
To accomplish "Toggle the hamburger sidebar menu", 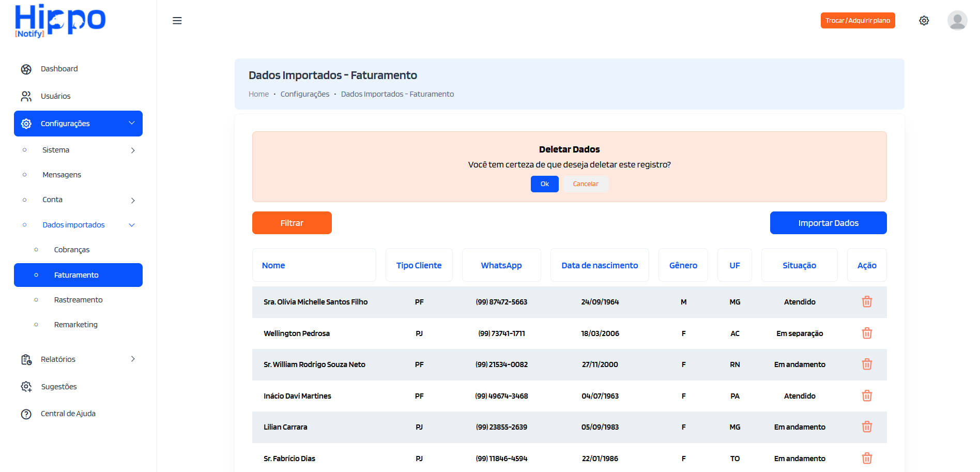I will pyautogui.click(x=177, y=21).
